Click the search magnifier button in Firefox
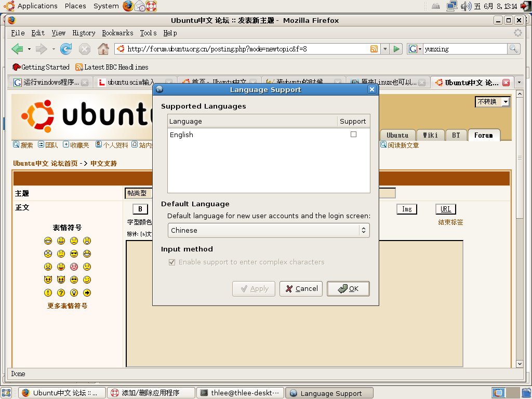This screenshot has width=532, height=399. tap(514, 49)
